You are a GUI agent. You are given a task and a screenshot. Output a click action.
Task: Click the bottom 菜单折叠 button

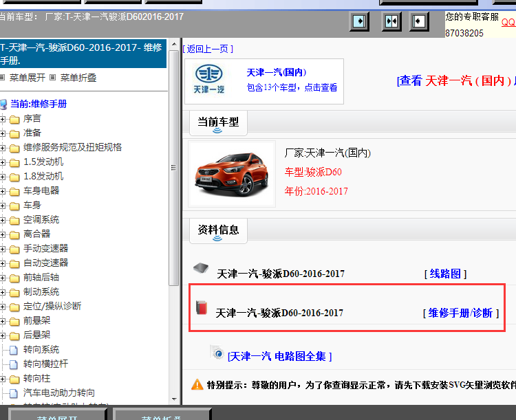coord(162,414)
